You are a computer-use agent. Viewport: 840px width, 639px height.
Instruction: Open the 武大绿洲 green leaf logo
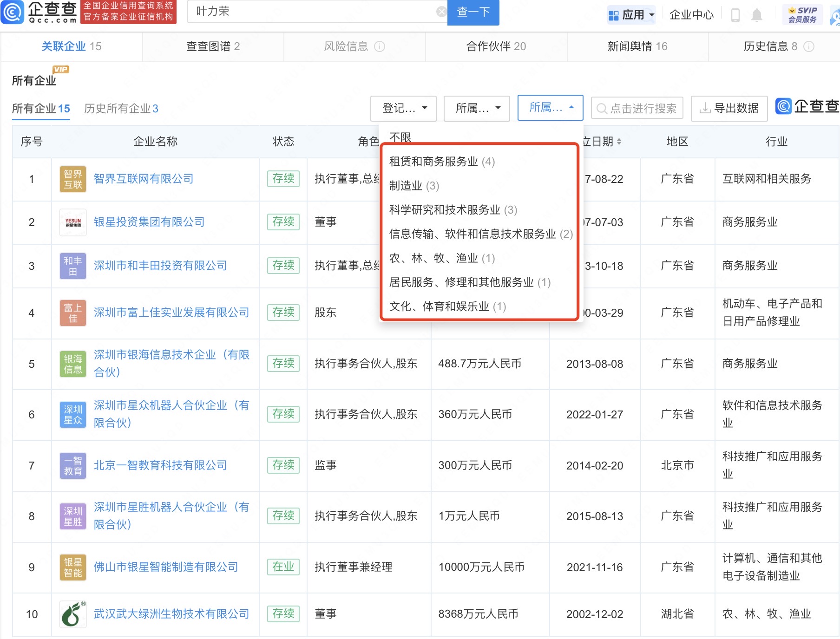click(73, 614)
